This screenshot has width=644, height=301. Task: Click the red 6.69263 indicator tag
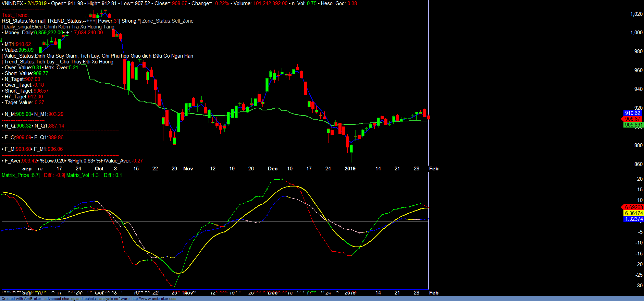click(633, 207)
